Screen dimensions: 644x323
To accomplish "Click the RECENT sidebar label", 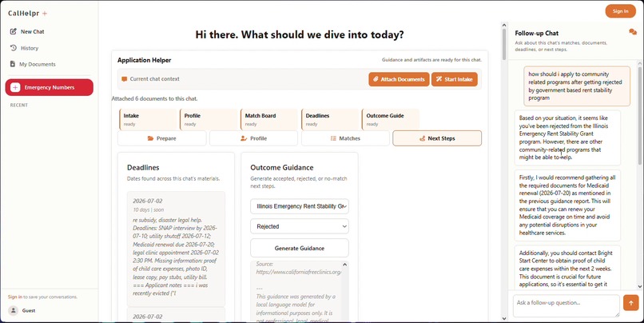I will tap(19, 106).
